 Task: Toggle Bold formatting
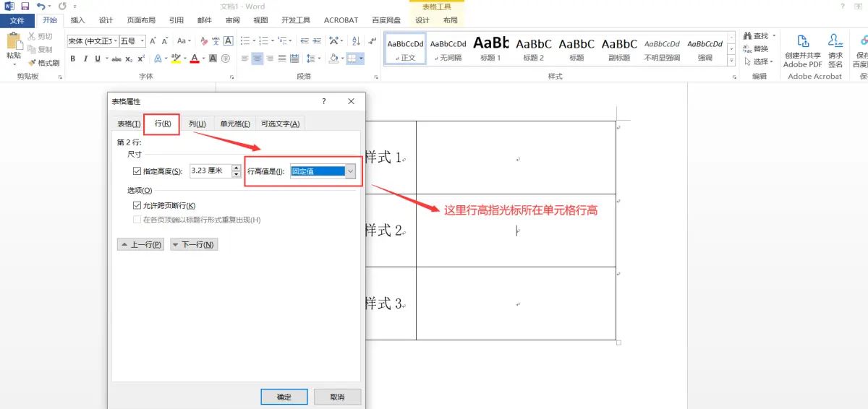coord(73,58)
